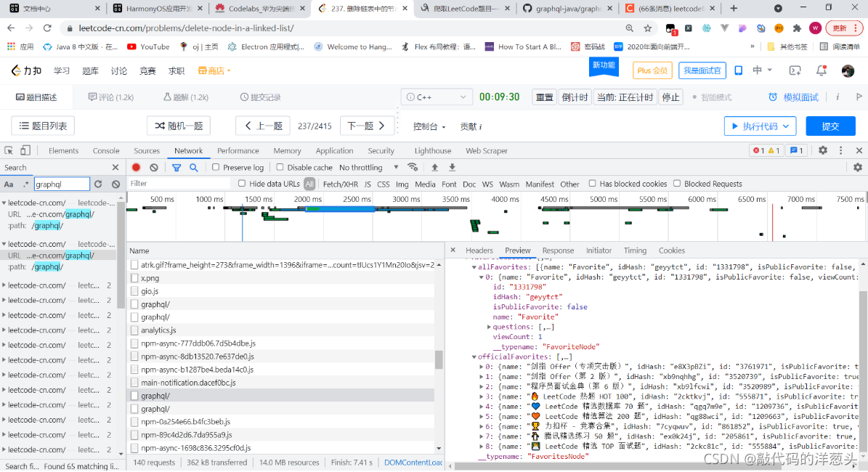Open LeetCode notifications bell

click(822, 70)
